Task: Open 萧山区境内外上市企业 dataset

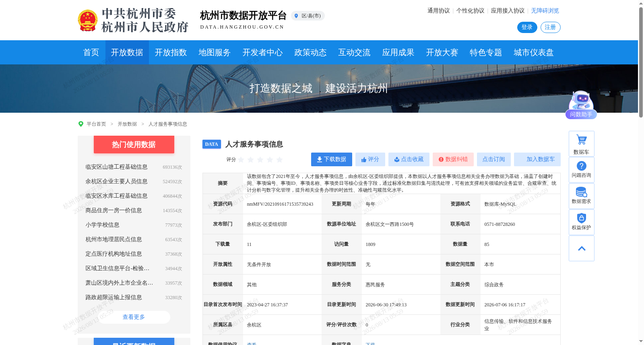Action: [119, 283]
